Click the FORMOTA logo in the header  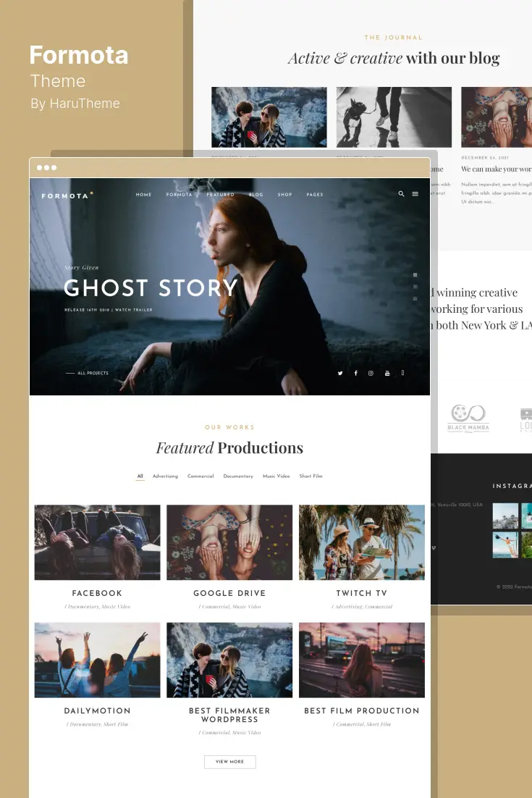pos(67,196)
